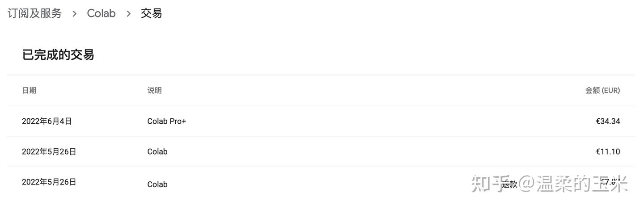This screenshot has height=209, width=644.
Task: Select the date of the €11.10 transaction
Action: point(49,151)
